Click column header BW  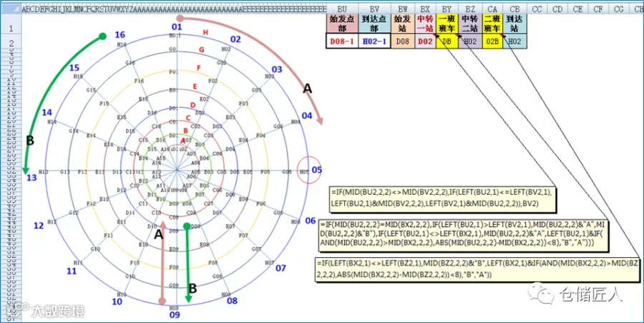coord(402,9)
